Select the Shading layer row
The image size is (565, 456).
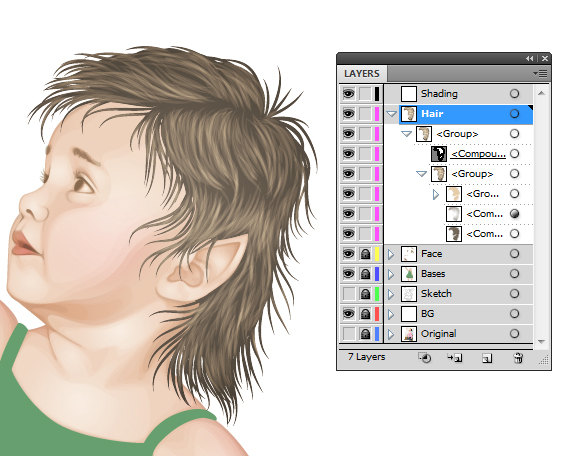tap(458, 94)
